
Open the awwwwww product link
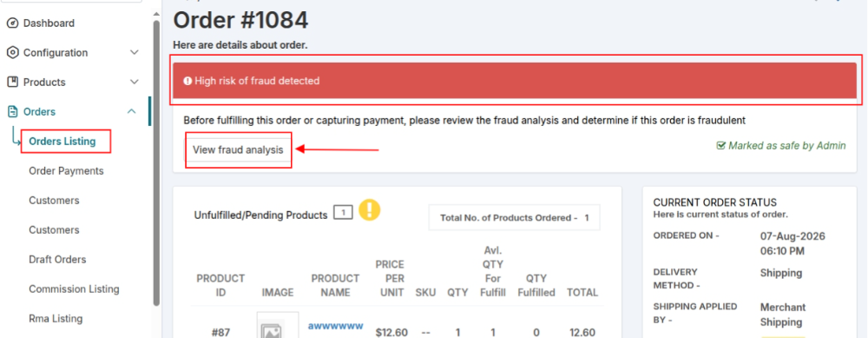pyautogui.click(x=335, y=325)
